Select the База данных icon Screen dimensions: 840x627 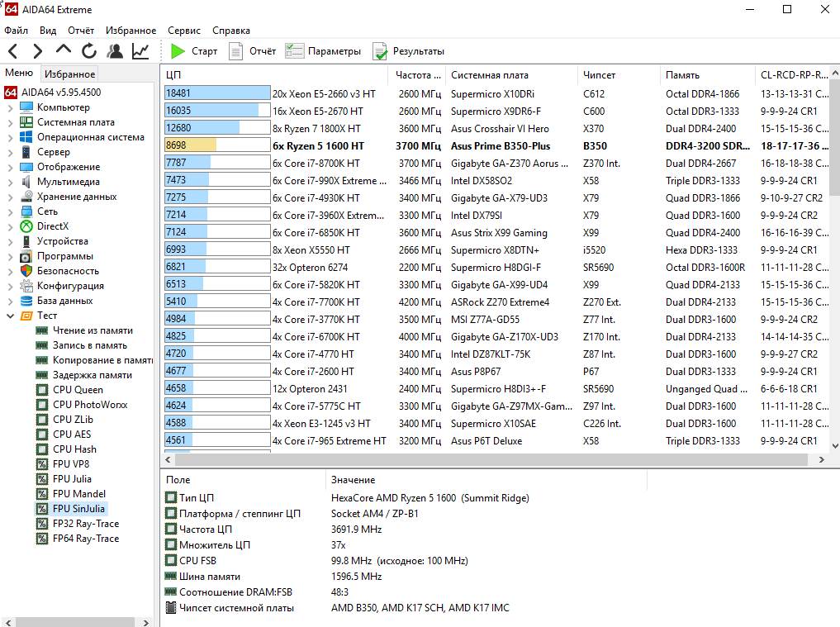pyautogui.click(x=26, y=301)
